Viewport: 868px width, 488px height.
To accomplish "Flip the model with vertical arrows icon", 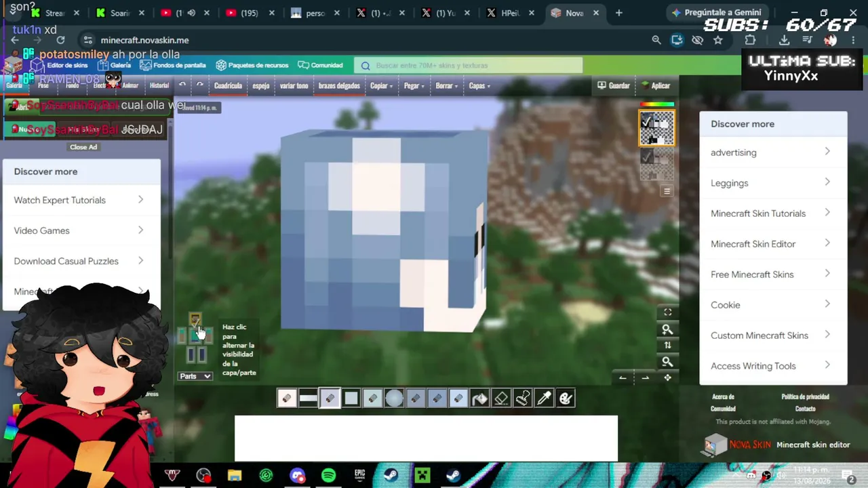I will 667,346.
